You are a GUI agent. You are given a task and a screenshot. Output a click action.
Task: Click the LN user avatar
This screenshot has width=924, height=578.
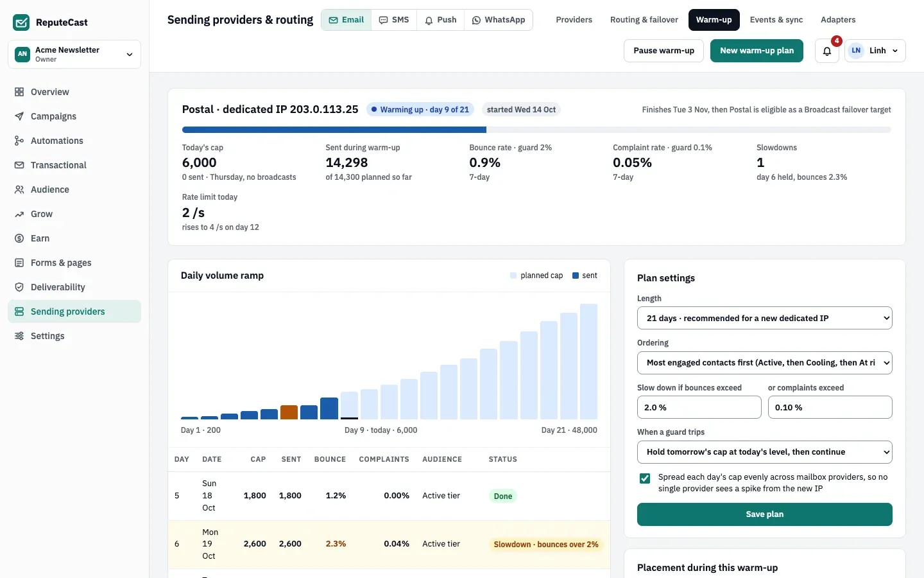pyautogui.click(x=856, y=51)
